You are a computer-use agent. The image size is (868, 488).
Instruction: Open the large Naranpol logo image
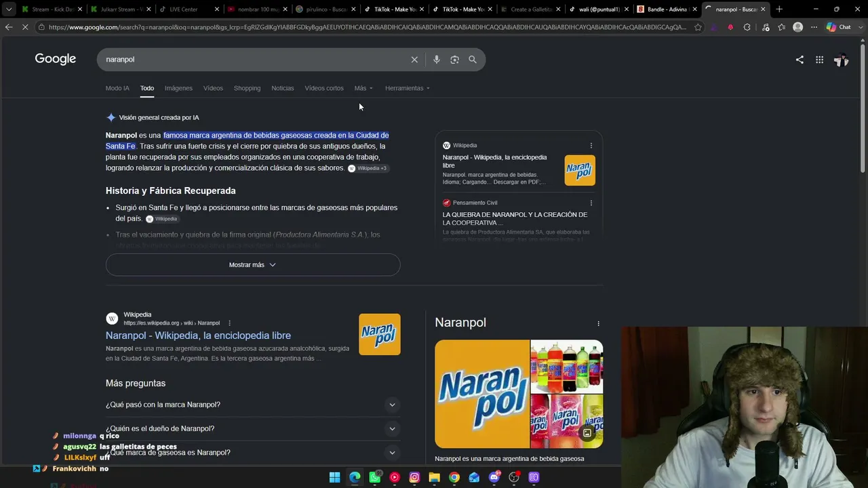pyautogui.click(x=482, y=394)
